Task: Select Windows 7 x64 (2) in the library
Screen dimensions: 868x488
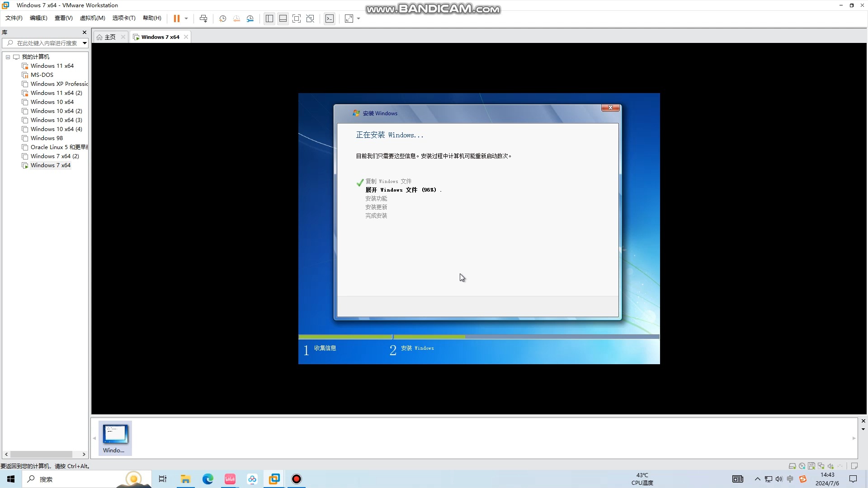Action: (55, 156)
